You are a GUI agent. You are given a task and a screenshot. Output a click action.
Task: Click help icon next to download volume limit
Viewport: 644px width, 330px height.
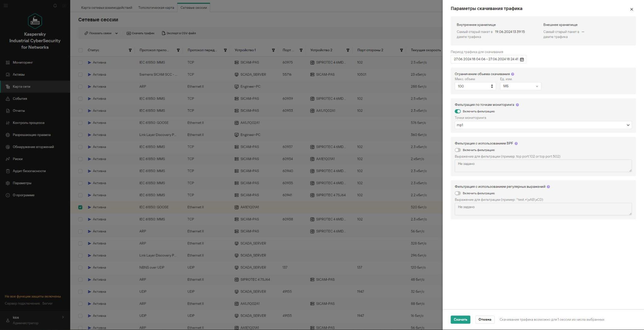513,74
